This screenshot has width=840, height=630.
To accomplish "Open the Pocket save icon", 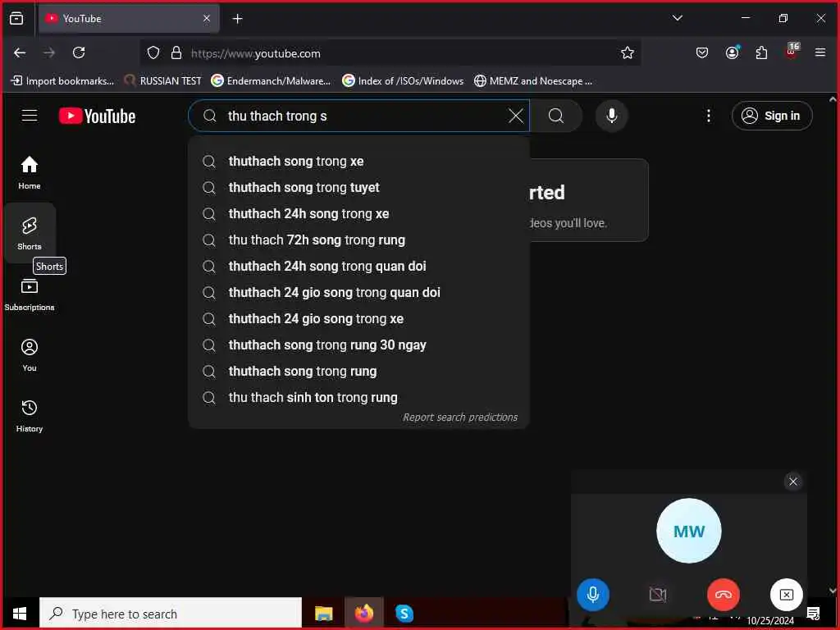I will tap(702, 52).
